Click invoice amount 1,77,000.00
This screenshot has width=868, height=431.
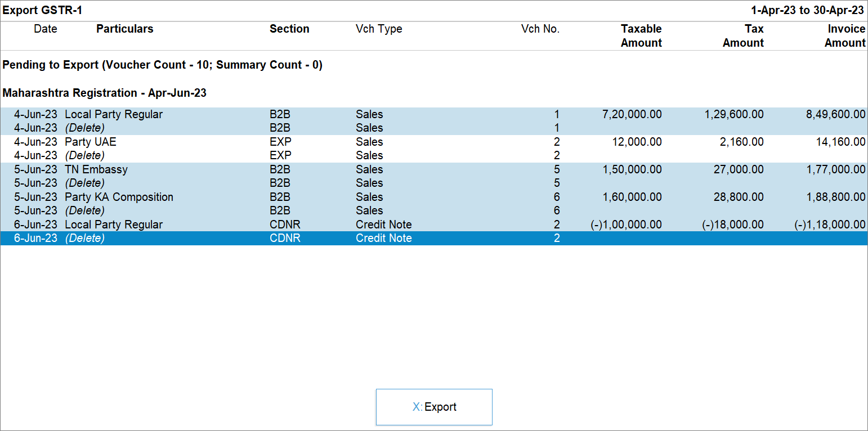[x=836, y=169]
